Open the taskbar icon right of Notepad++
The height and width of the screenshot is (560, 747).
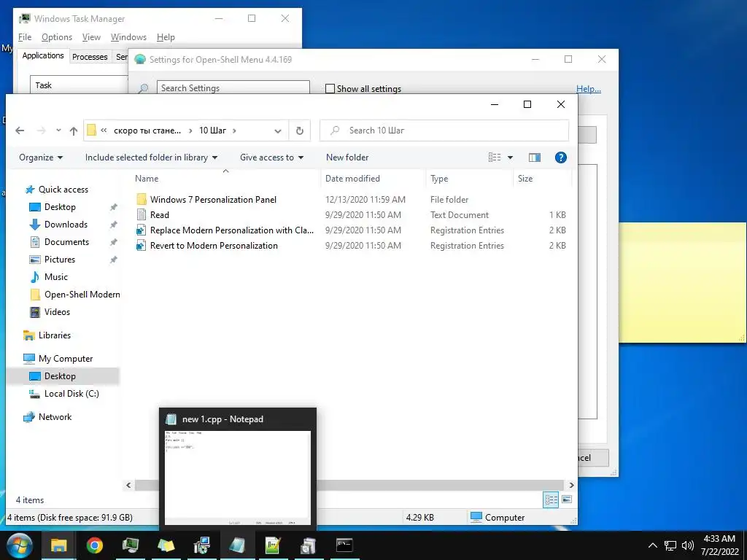pyautogui.click(x=309, y=545)
